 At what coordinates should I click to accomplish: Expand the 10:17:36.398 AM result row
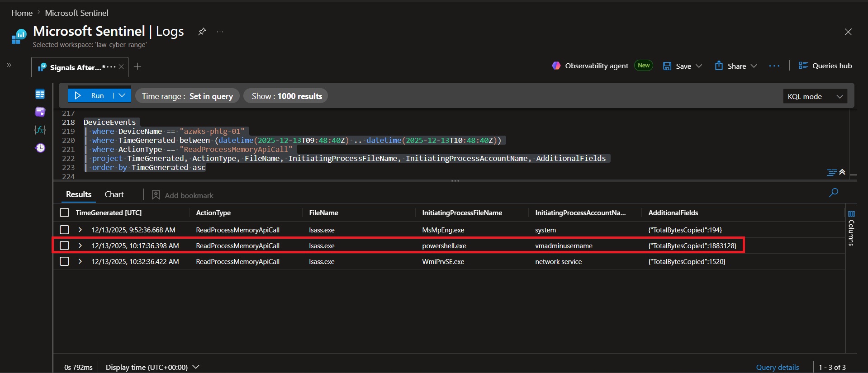(80, 246)
